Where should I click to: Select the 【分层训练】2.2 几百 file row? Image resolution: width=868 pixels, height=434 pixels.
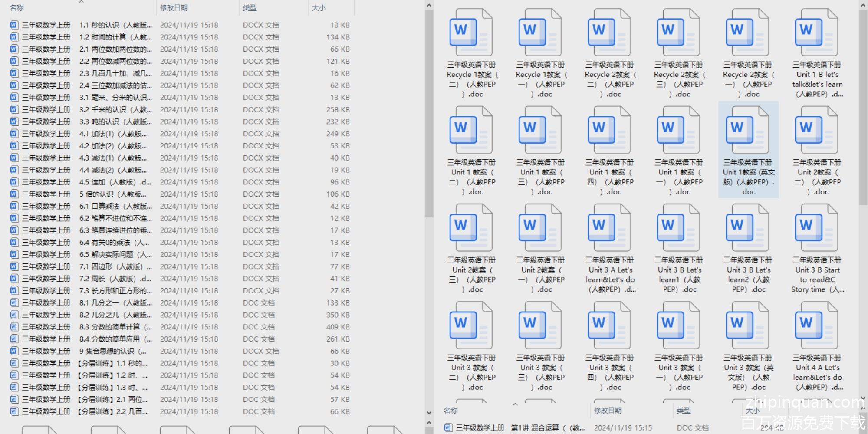[113, 411]
